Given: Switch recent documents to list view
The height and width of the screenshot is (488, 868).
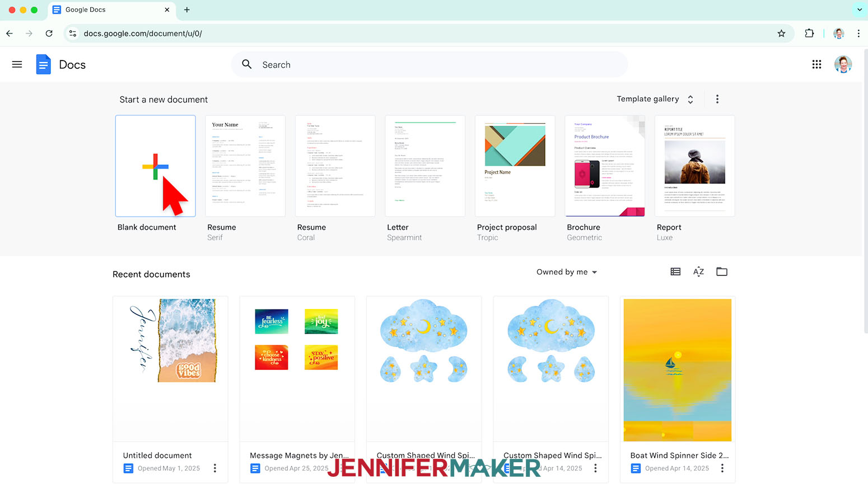Looking at the screenshot, I should pyautogui.click(x=675, y=272).
